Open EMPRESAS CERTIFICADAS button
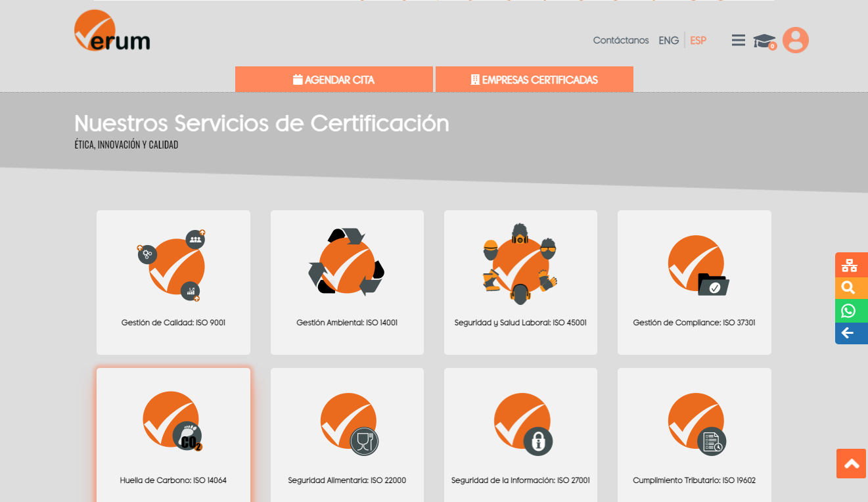Image resolution: width=868 pixels, height=502 pixels. pos(534,80)
